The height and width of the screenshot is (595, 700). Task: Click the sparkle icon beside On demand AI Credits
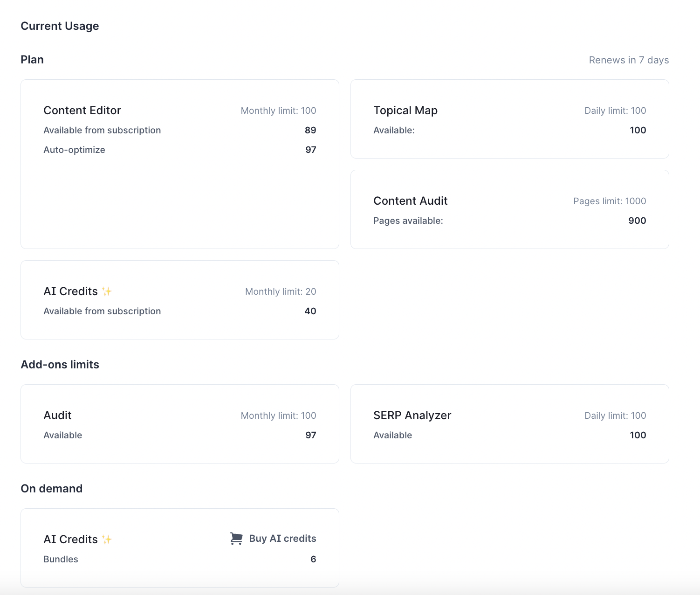click(107, 540)
